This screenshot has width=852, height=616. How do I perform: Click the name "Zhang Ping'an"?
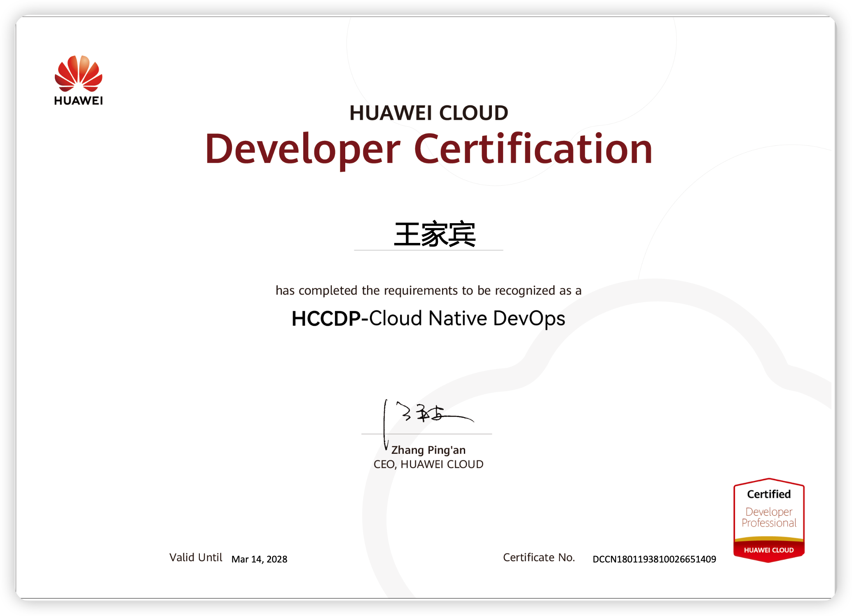tap(428, 450)
